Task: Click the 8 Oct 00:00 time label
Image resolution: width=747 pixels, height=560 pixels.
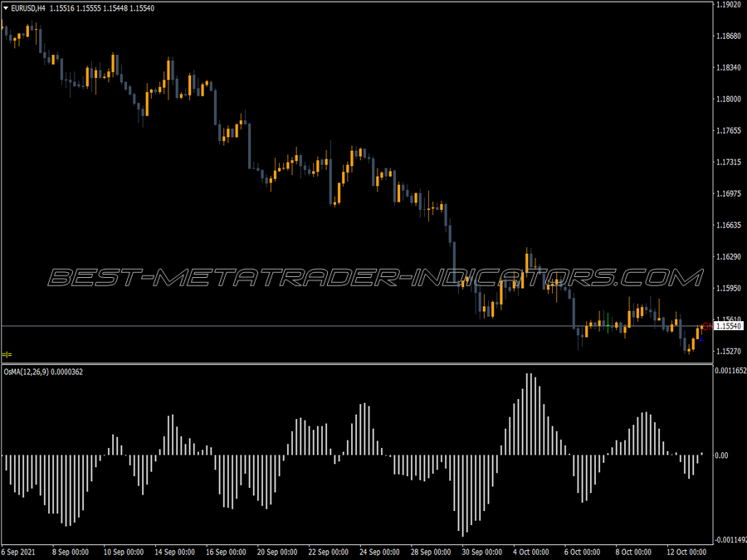Action: coord(633,552)
